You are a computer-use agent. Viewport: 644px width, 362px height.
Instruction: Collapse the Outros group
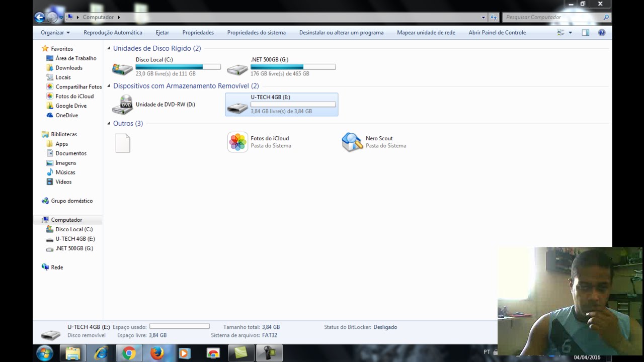click(109, 124)
